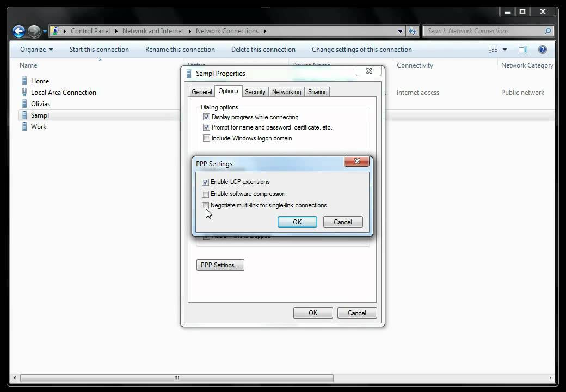566x392 pixels.
Task: Refresh the Network Connections view
Action: click(x=412, y=32)
